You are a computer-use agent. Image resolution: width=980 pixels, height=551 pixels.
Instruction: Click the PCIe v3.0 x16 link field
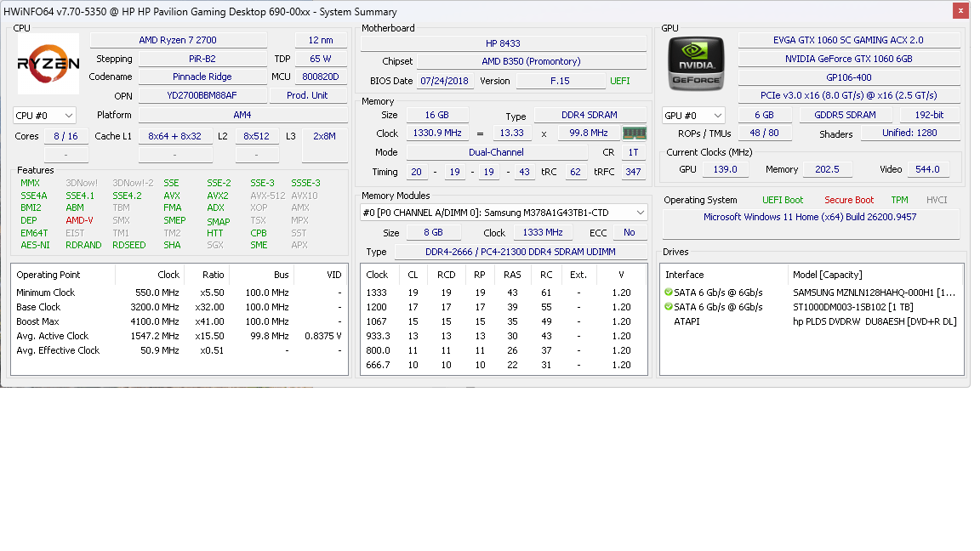tap(849, 95)
